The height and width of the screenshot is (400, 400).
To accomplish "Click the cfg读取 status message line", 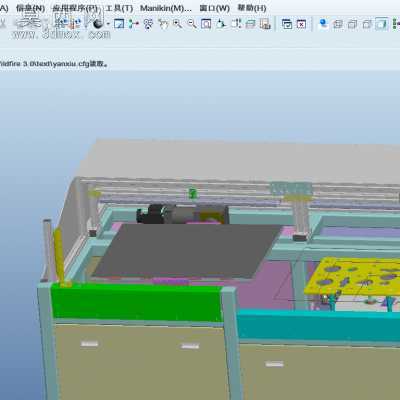I will click(53, 63).
